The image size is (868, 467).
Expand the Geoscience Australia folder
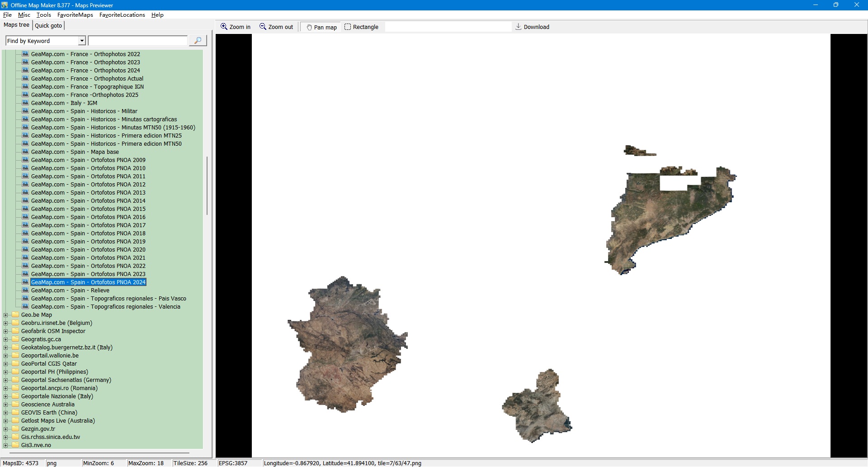tap(6, 405)
